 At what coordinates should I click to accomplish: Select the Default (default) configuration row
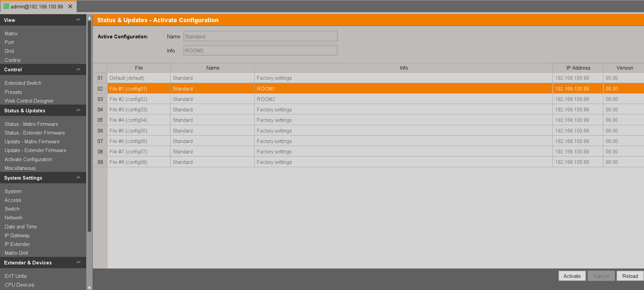[x=127, y=78]
